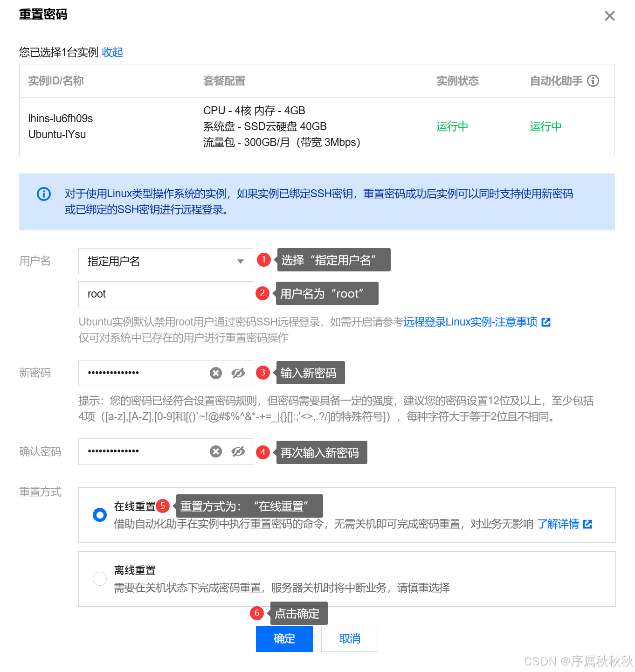Select the 在线重置 radio option
This screenshot has height=672, width=635.
99,514
